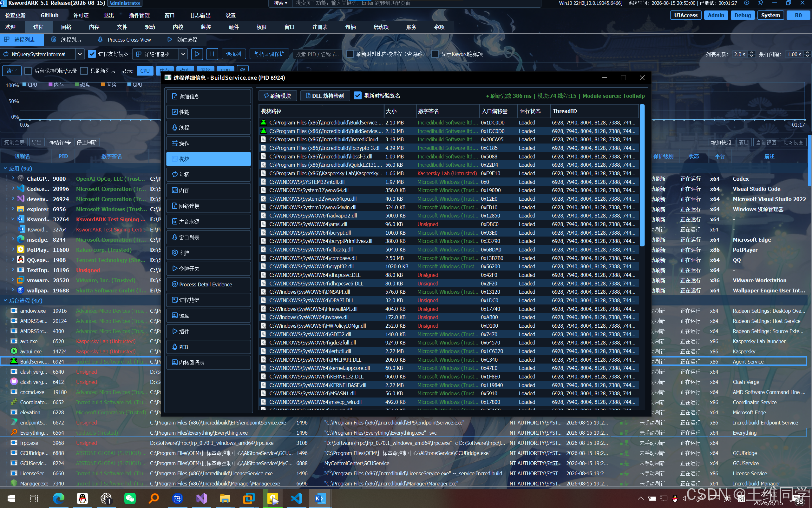Click the eye icon in the title bar
This screenshot has height=508, width=812.
(x=747, y=3)
